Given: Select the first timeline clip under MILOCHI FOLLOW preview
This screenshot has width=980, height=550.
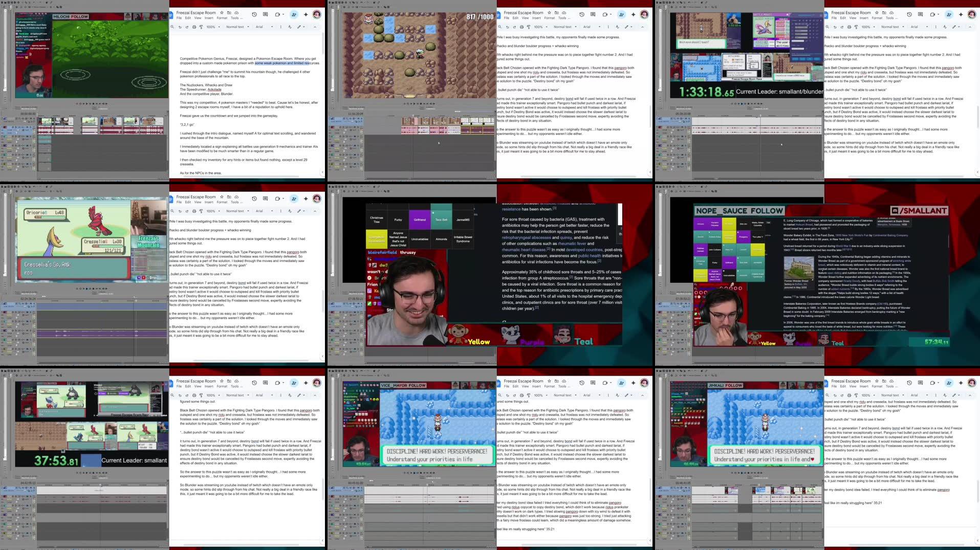Looking at the screenshot, I should 46,121.
